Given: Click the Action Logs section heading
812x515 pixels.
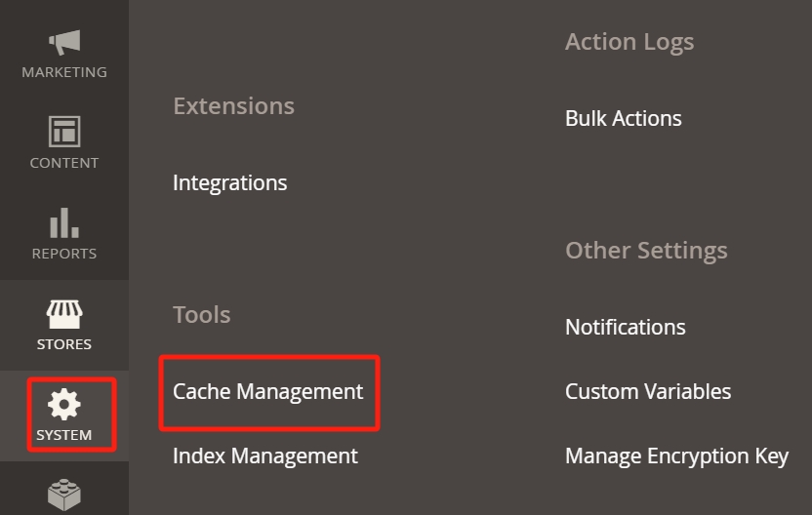Looking at the screenshot, I should point(629,43).
